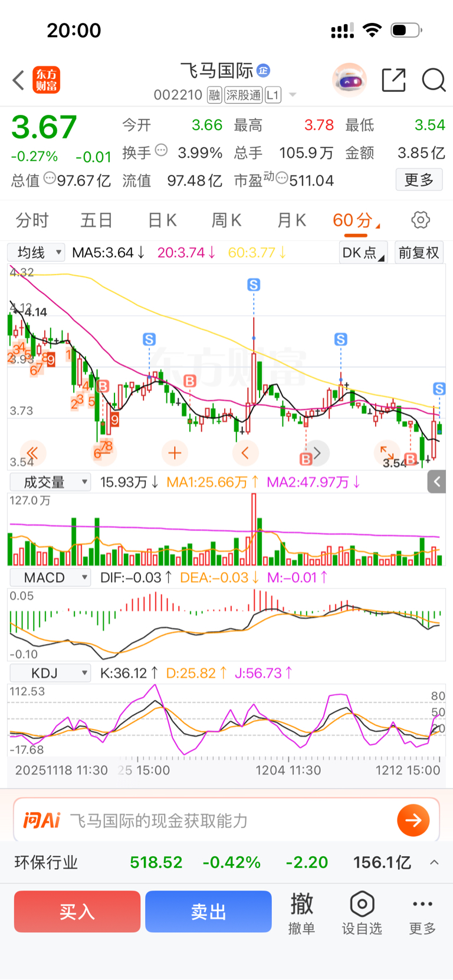The image size is (453, 980).
Task: Tap the red 买入 button
Action: 77,912
